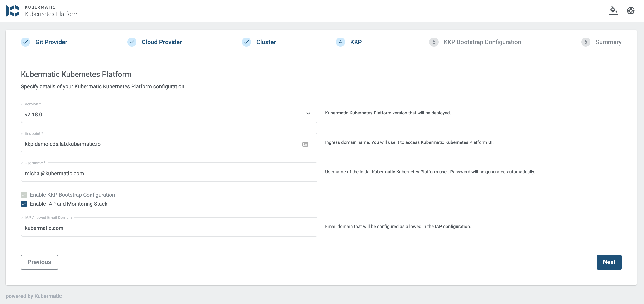Switch to KKP Bootstrap Configuration tab

[482, 42]
